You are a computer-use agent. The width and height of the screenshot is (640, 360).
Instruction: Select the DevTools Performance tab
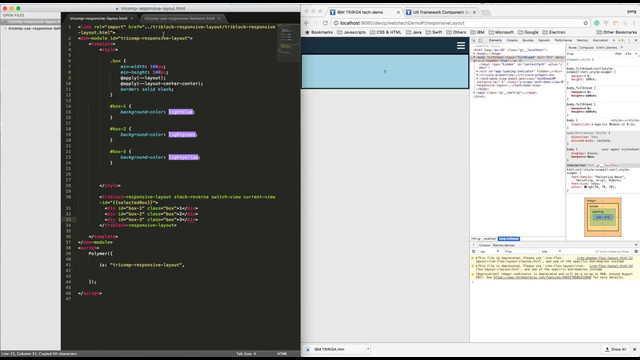563,40
